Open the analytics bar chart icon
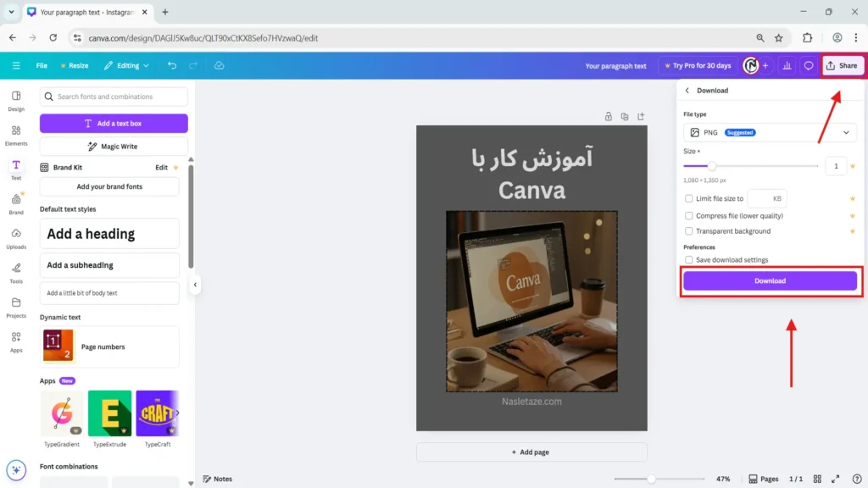The height and width of the screenshot is (488, 868). [x=787, y=65]
